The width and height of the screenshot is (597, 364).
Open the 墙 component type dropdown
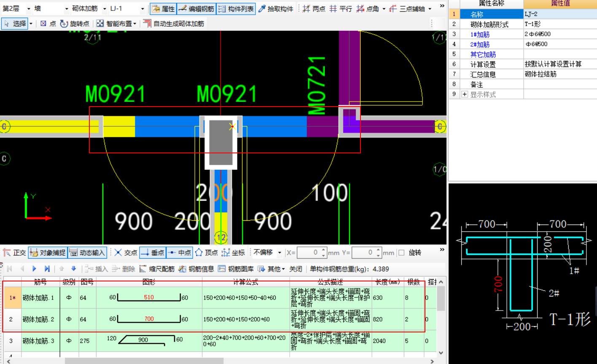pos(67,9)
